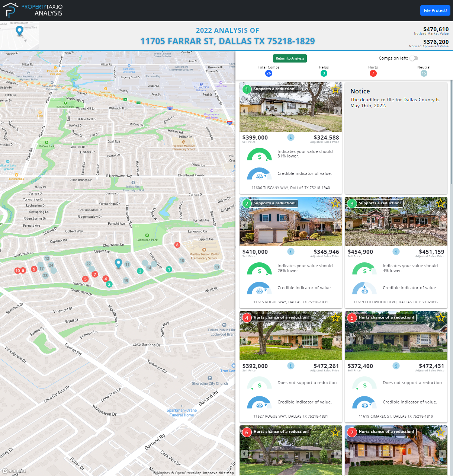
Task: Click the Improve this map link
Action: point(219,473)
